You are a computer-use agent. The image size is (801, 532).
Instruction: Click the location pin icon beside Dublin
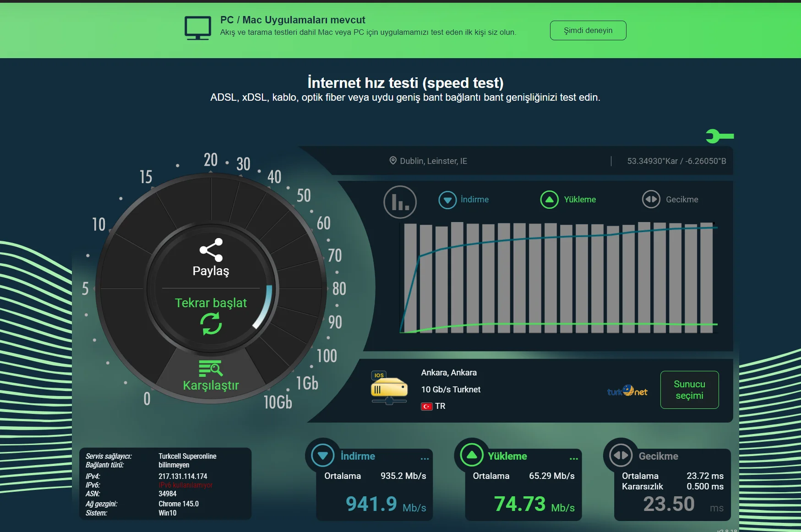point(393,160)
